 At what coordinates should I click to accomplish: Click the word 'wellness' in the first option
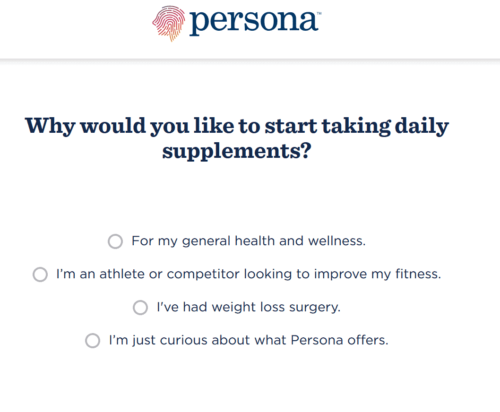tap(335, 241)
